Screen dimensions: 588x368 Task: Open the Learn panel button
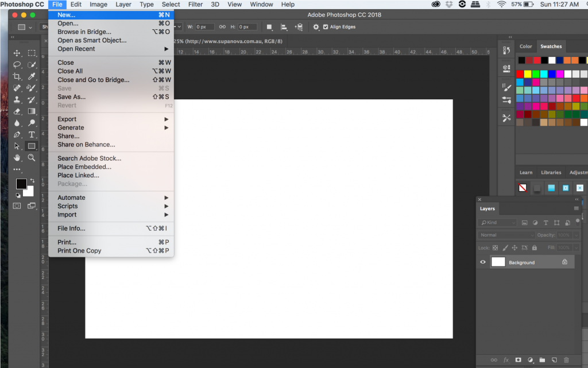pos(526,172)
